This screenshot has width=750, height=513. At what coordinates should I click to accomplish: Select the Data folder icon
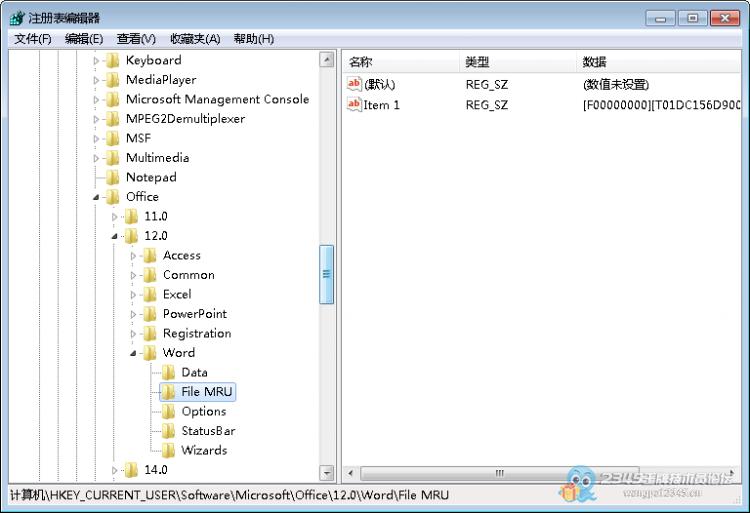(x=168, y=372)
